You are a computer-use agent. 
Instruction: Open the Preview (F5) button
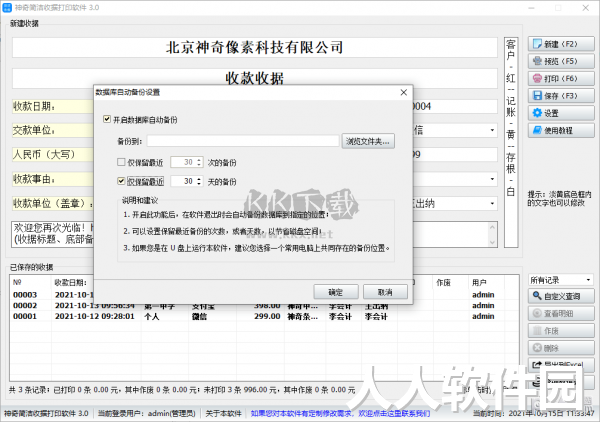point(561,61)
